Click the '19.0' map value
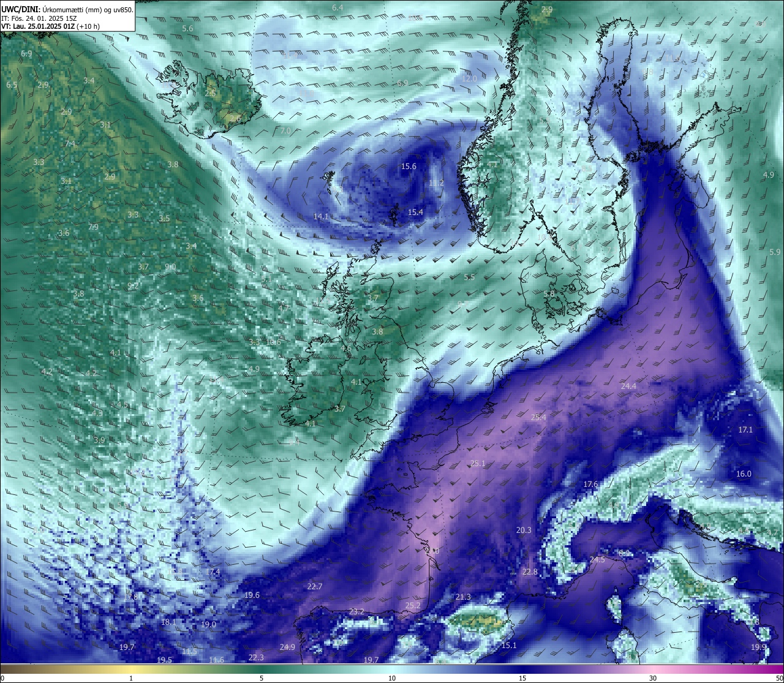This screenshot has width=784, height=683. tap(208, 625)
